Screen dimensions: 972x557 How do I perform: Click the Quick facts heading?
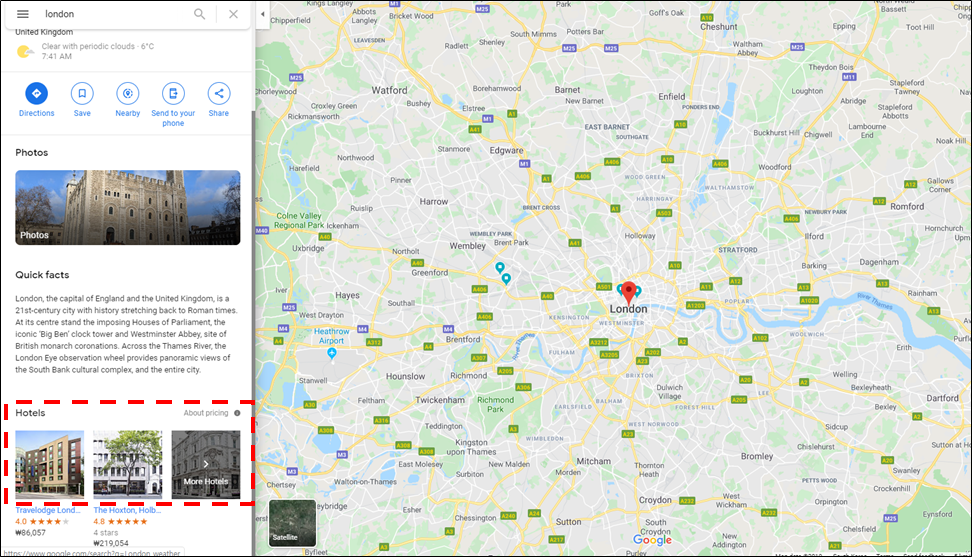click(42, 275)
